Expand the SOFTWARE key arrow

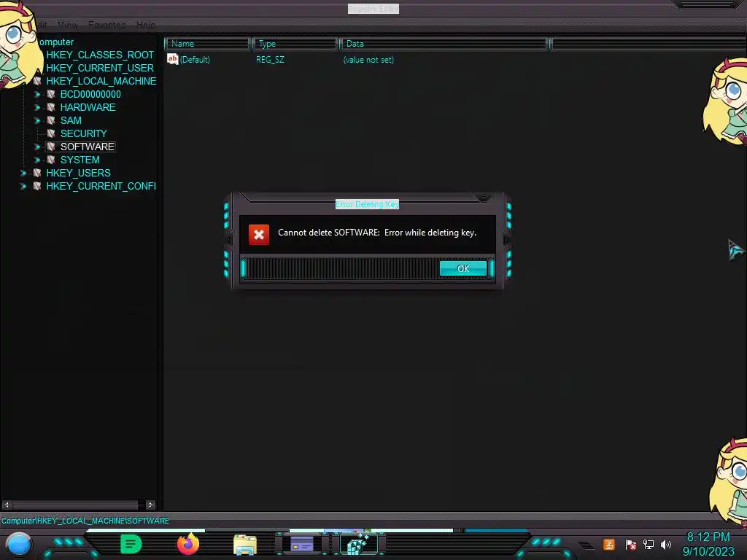(37, 147)
